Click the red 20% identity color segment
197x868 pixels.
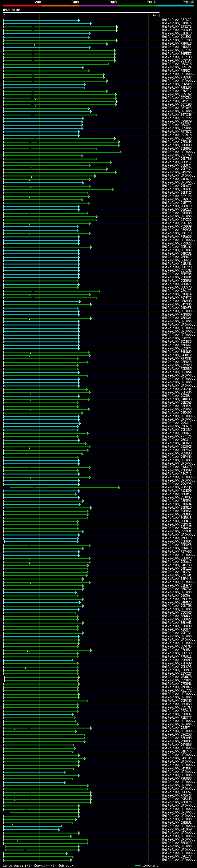coord(22,6)
